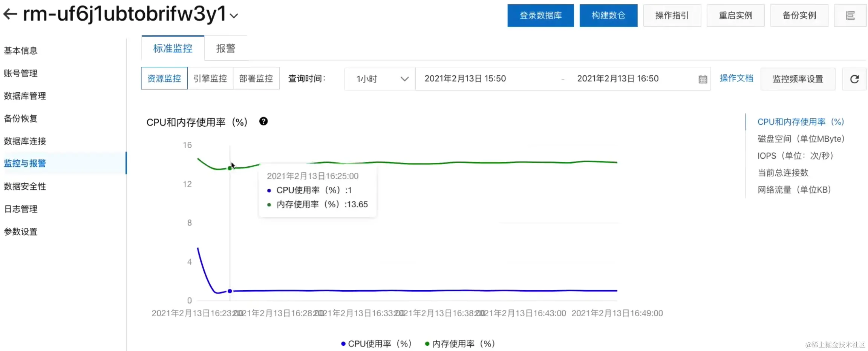Select the 资源监控 toggle option
This screenshot has height=351, width=868.
coord(164,78)
